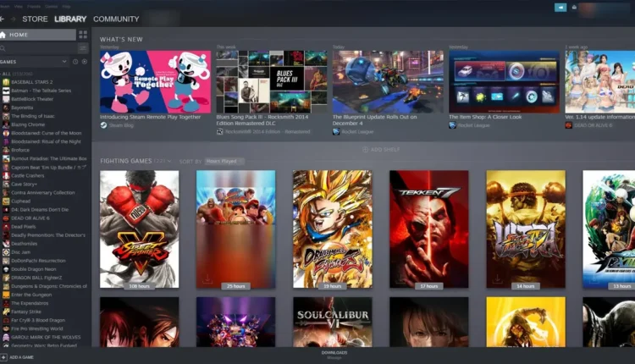The height and width of the screenshot is (364, 635).
Task: Open Soulcalibur VI cover art
Action: [333, 322]
